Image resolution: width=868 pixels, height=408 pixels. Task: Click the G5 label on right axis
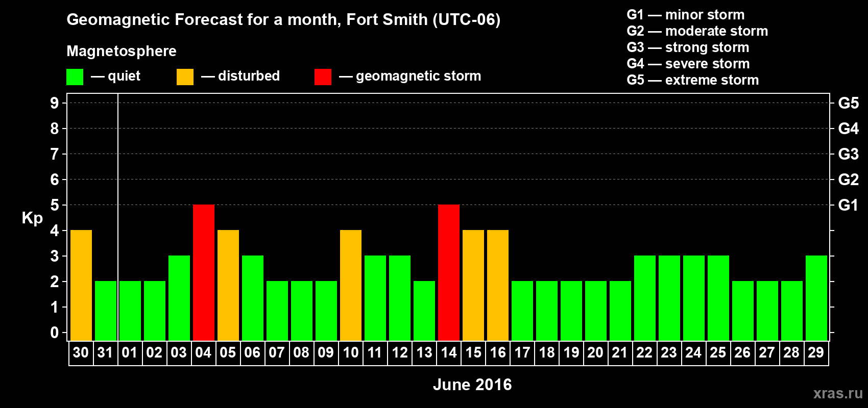point(849,103)
